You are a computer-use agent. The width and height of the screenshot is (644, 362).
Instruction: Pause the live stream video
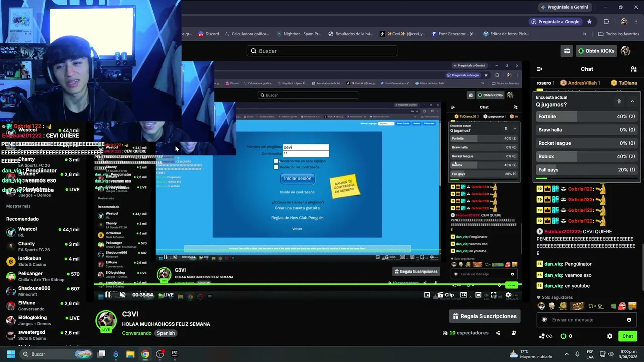tap(108, 295)
